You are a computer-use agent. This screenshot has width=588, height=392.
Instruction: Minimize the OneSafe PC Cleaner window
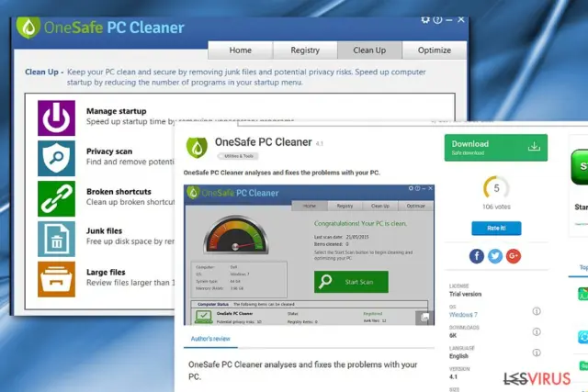click(449, 19)
